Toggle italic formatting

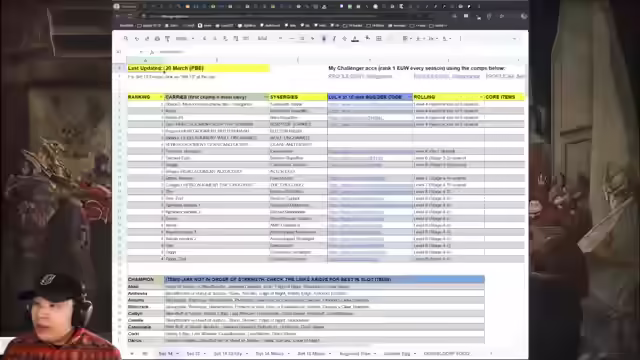click(334, 38)
